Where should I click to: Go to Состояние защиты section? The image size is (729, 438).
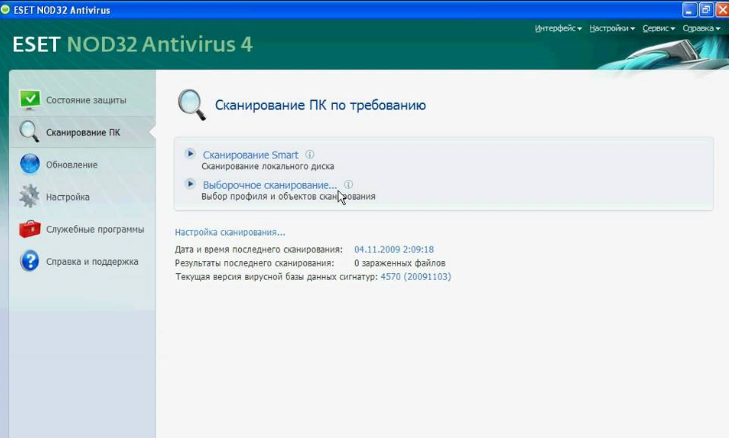[x=86, y=100]
